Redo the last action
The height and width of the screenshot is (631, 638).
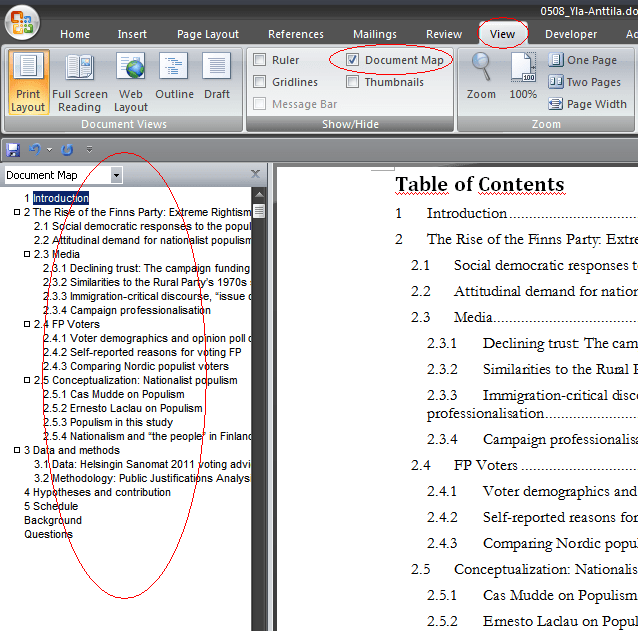(67, 150)
